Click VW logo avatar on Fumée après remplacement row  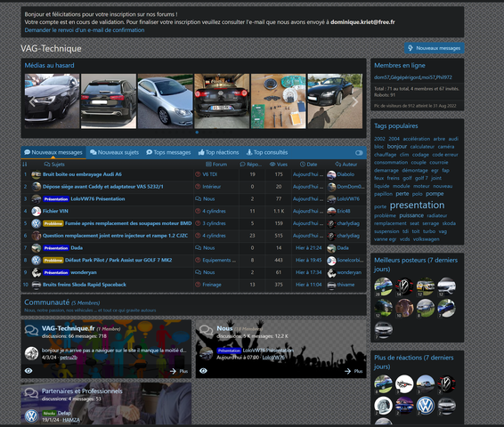pyautogui.click(x=36, y=223)
